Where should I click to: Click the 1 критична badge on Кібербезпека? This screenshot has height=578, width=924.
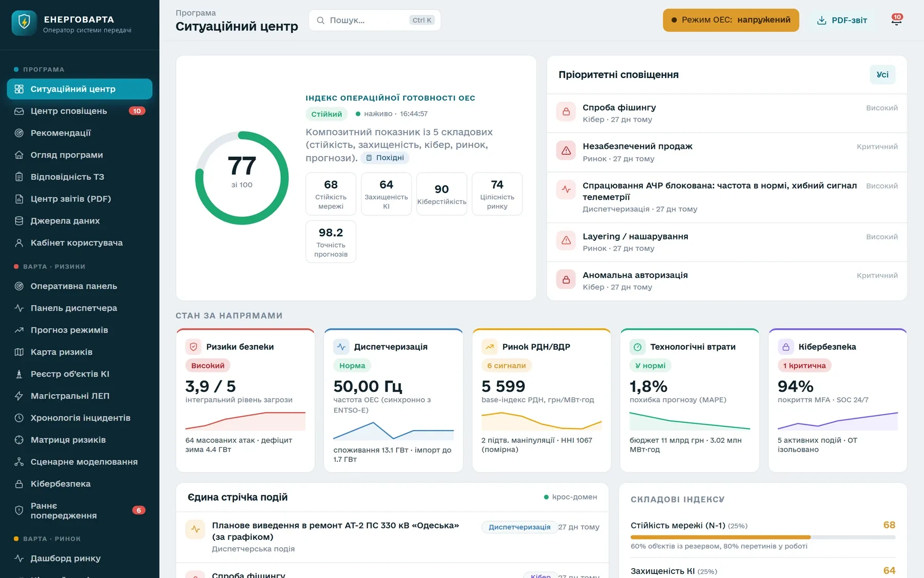point(804,366)
